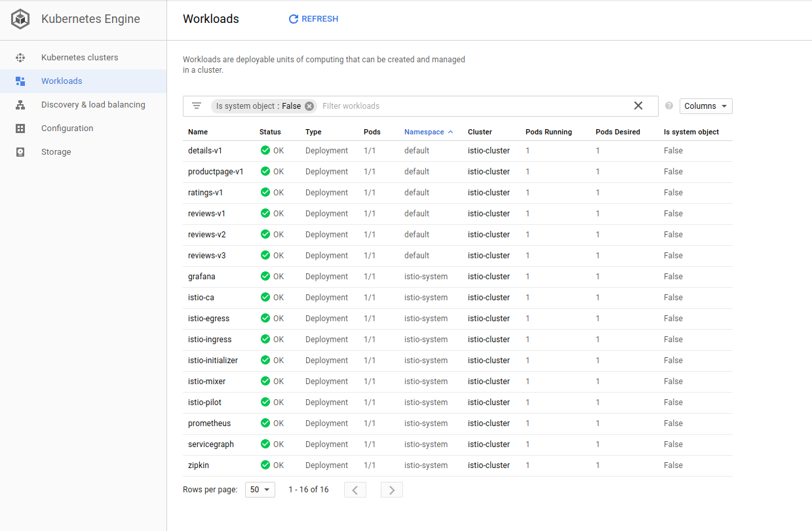Click the Deployment type cell for istio-mixer
812x531 pixels.
(x=326, y=382)
